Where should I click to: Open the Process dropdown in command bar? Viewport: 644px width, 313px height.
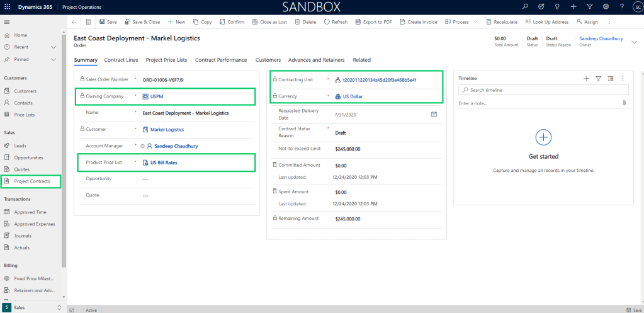[x=475, y=22]
